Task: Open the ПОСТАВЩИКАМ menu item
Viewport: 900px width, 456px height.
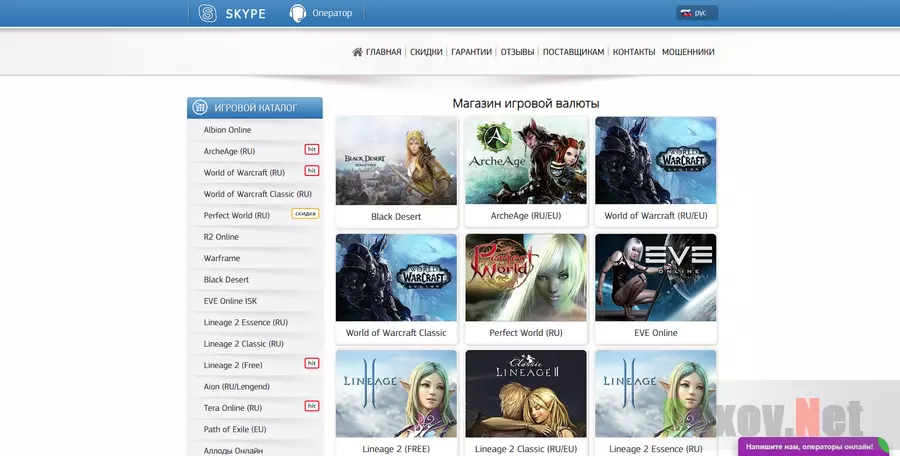Action: pyautogui.click(x=573, y=52)
